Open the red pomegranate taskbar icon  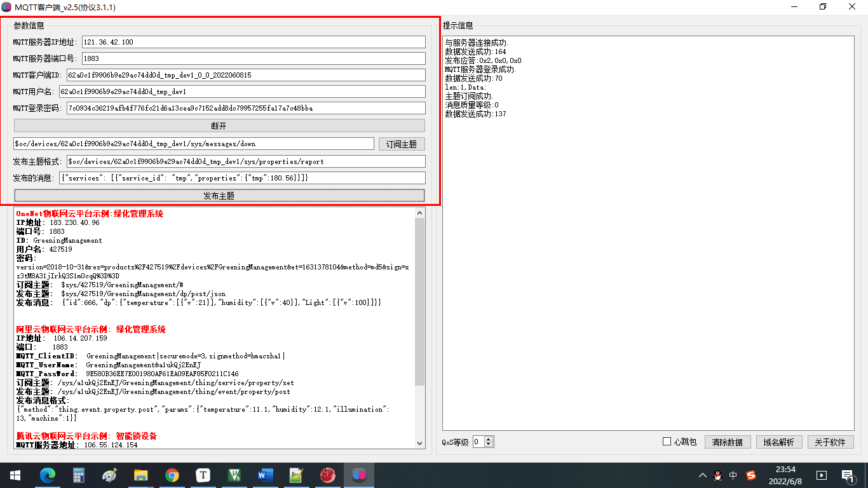(327, 475)
